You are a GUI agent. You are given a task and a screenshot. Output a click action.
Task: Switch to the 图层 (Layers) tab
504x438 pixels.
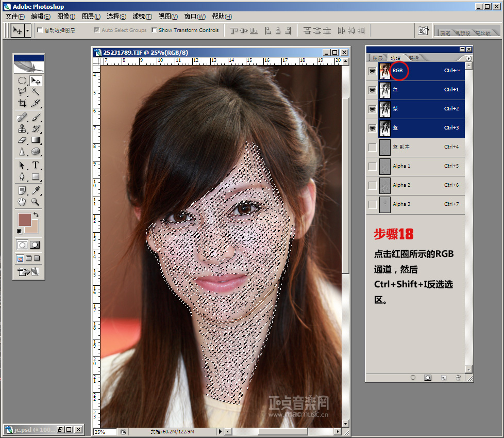[x=378, y=58]
